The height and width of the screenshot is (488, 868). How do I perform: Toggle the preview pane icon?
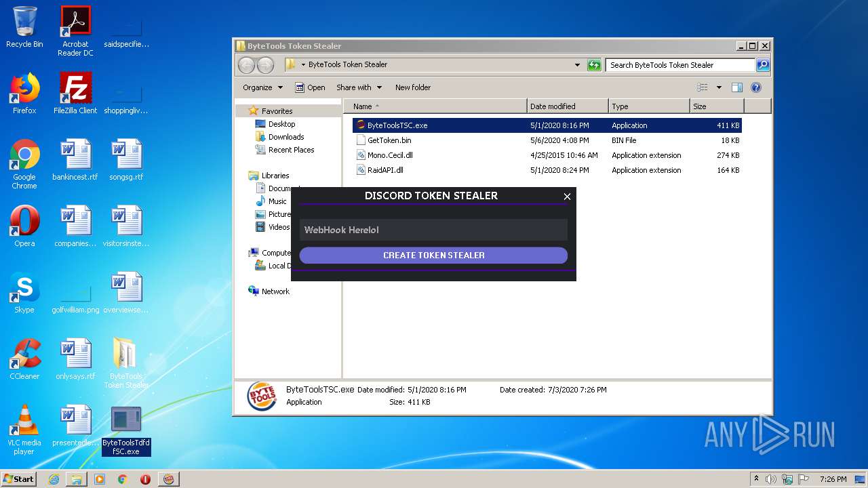(x=737, y=87)
